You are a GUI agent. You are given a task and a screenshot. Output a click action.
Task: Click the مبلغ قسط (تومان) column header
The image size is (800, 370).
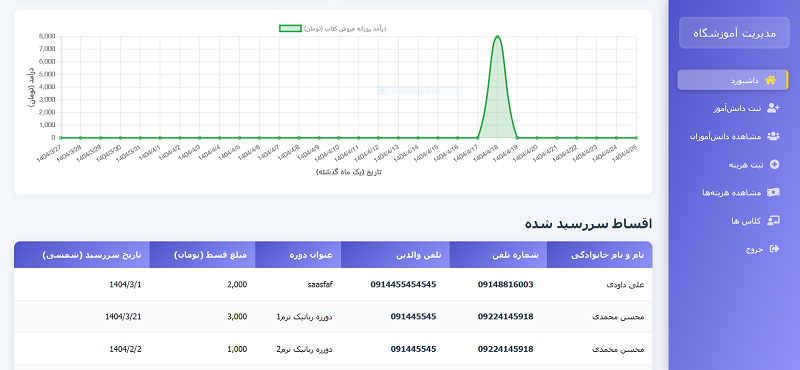pyautogui.click(x=203, y=255)
